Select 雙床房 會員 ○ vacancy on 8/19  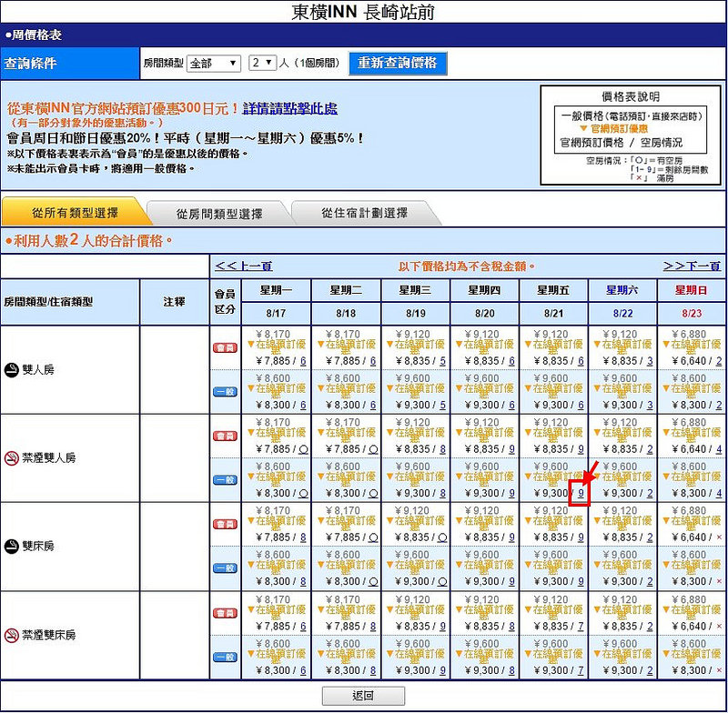point(442,537)
